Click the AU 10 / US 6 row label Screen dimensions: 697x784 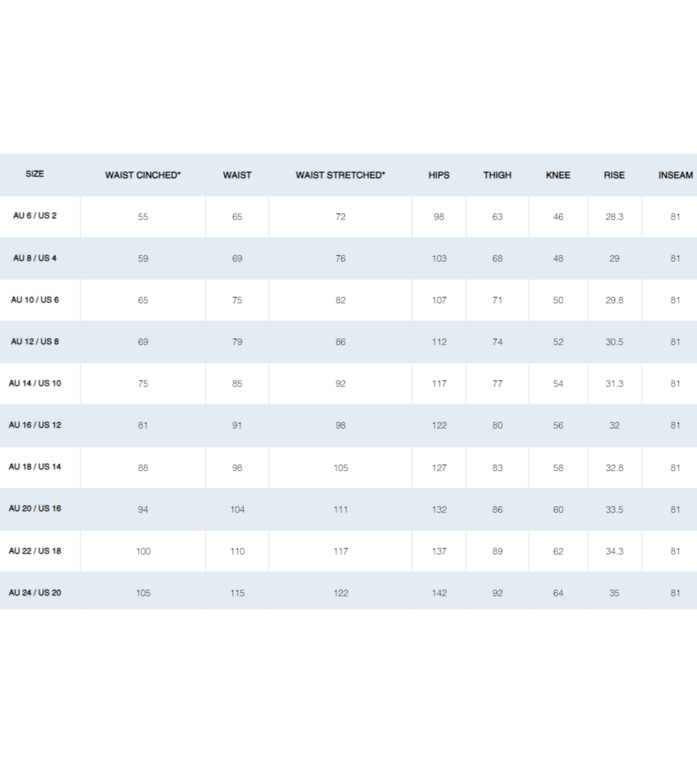point(35,299)
